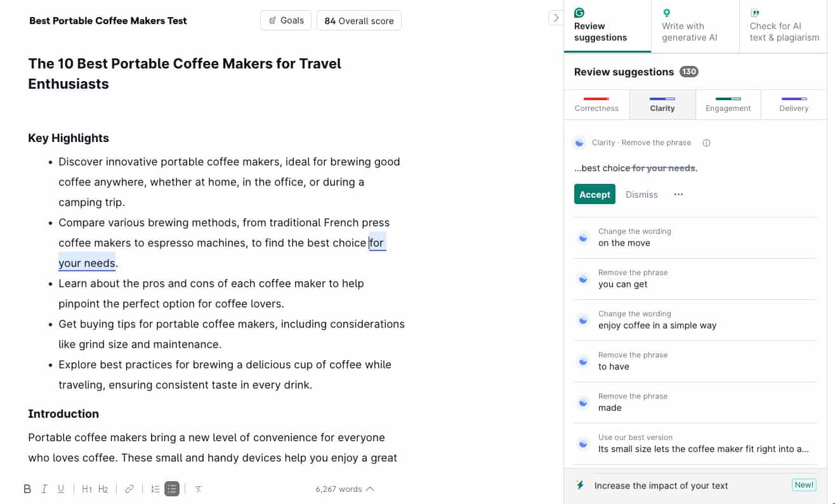Screen dimensions: 835x504
Task: Select the Engagement category
Action: (728, 105)
